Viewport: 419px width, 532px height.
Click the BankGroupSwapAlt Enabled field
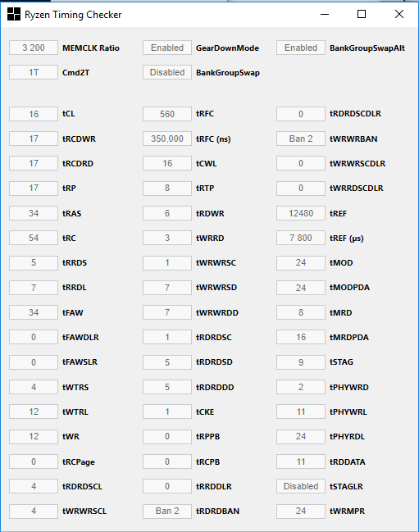(301, 48)
